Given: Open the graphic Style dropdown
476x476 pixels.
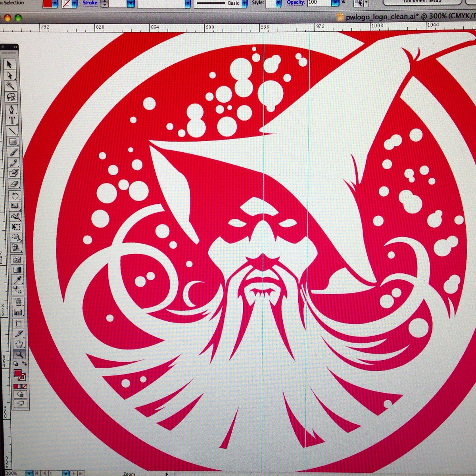Looking at the screenshot, I should click(278, 3).
